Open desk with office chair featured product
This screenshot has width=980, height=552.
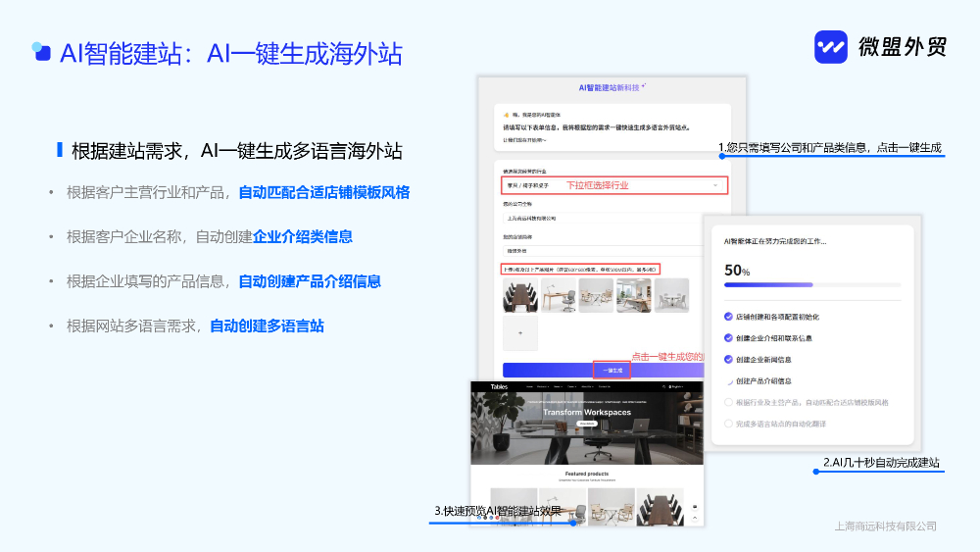coord(563,507)
